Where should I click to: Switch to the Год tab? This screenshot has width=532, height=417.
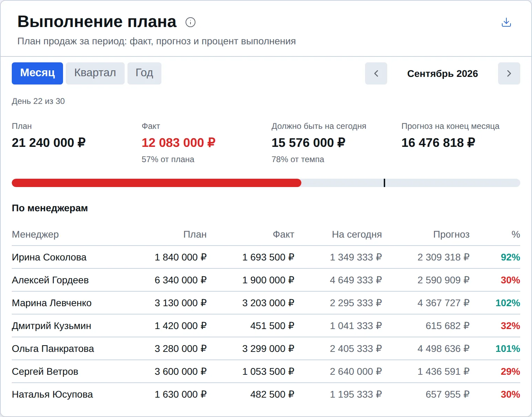[x=144, y=73]
